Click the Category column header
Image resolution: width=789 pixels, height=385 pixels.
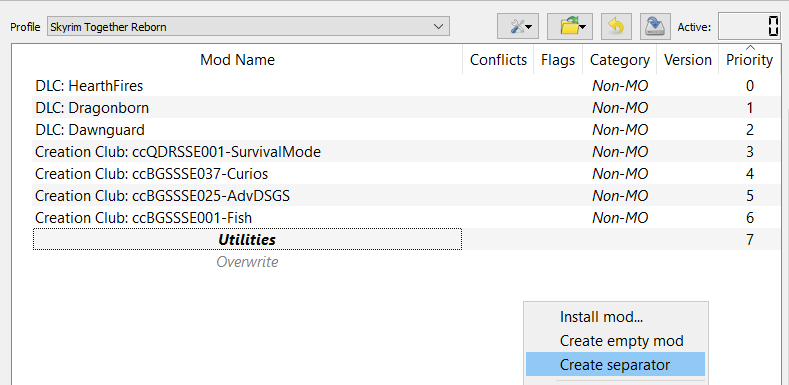tap(619, 59)
